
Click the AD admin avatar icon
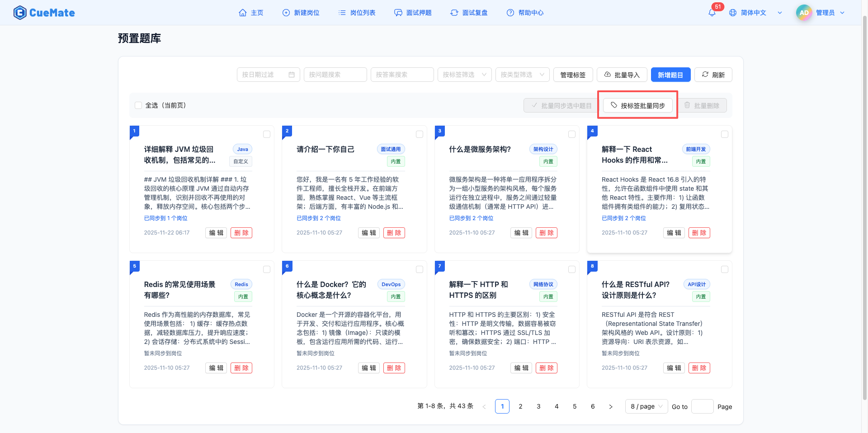tap(804, 13)
